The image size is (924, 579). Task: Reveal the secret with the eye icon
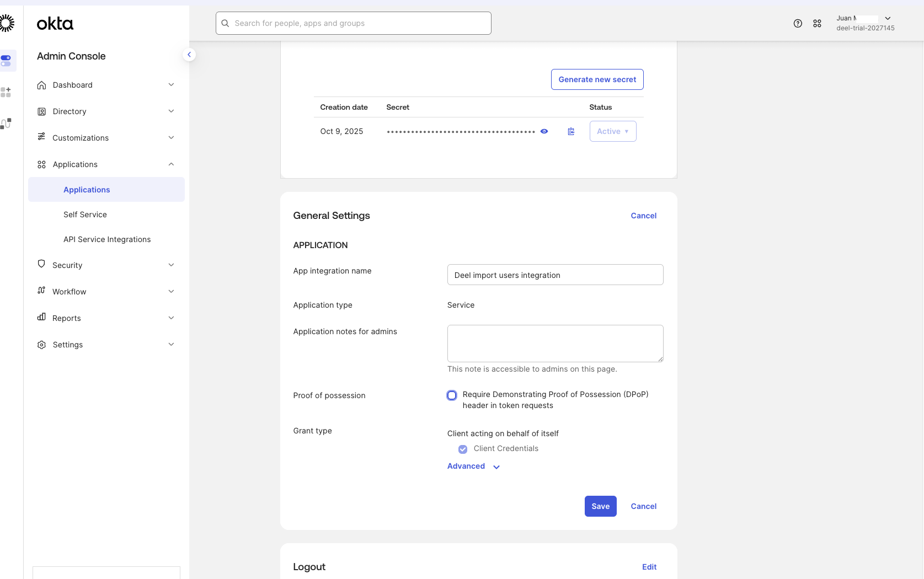tap(544, 131)
